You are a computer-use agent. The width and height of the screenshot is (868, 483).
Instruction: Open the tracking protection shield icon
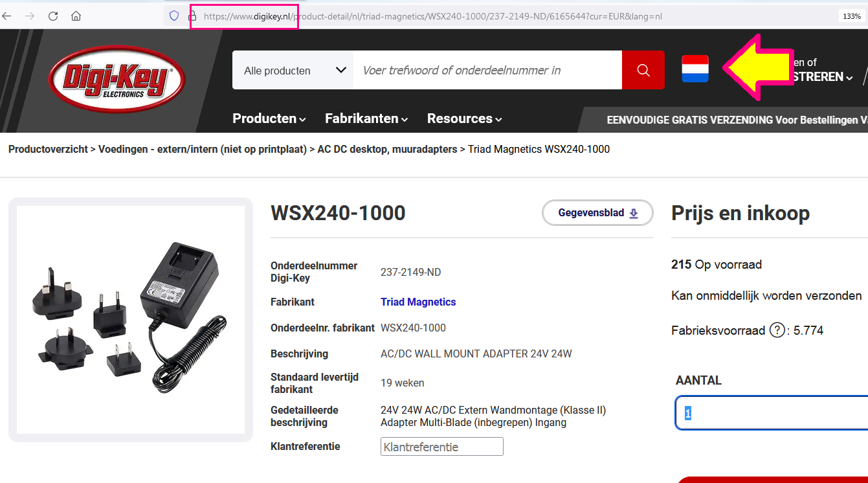tap(173, 16)
